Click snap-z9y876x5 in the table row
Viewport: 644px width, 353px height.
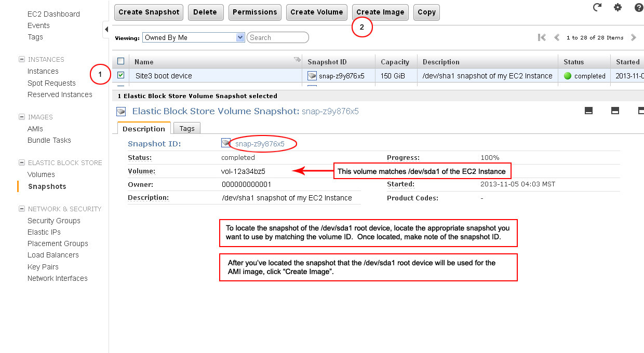pos(342,76)
